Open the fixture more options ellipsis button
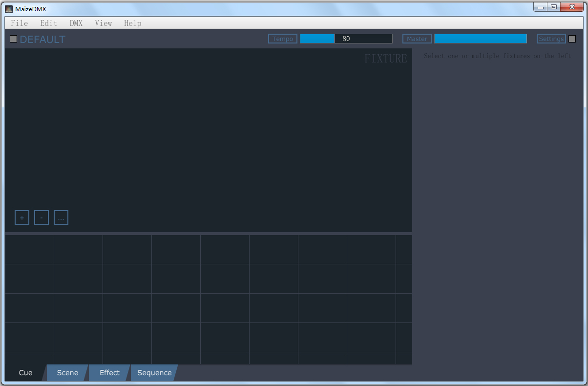Viewport: 588px width, 386px height. click(61, 217)
